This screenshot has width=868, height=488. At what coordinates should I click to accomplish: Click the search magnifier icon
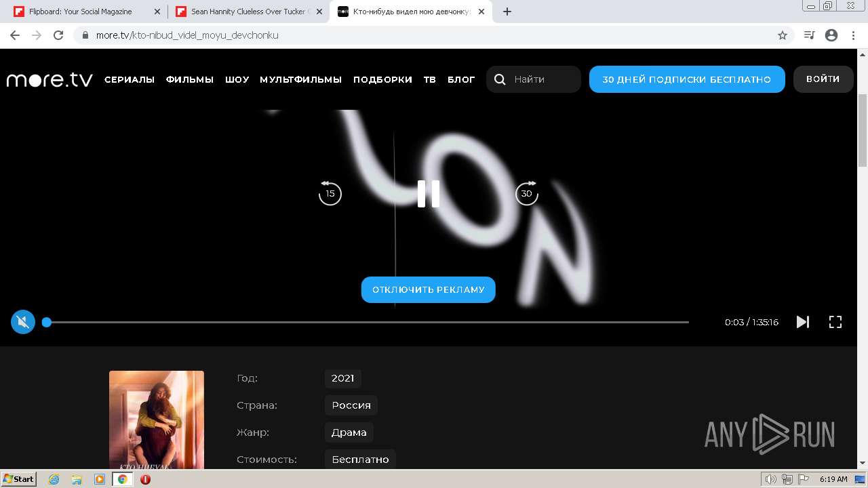pos(500,79)
